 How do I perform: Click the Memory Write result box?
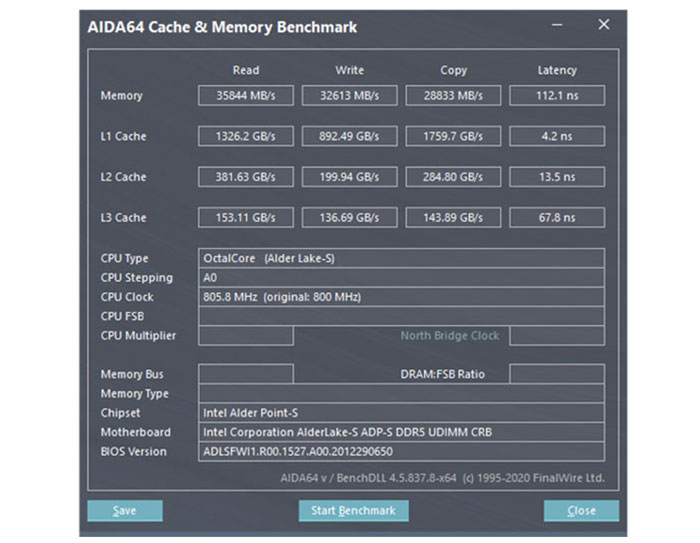(x=349, y=96)
